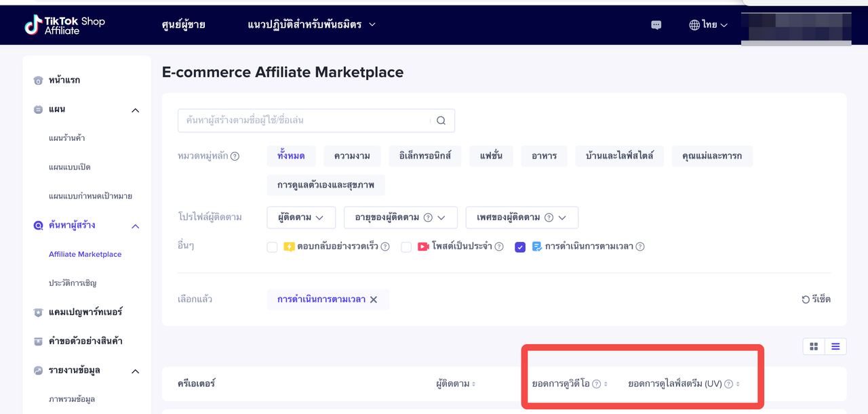Enable ตอบกลับอย่างรวดเร็ว checkbox

click(x=272, y=247)
